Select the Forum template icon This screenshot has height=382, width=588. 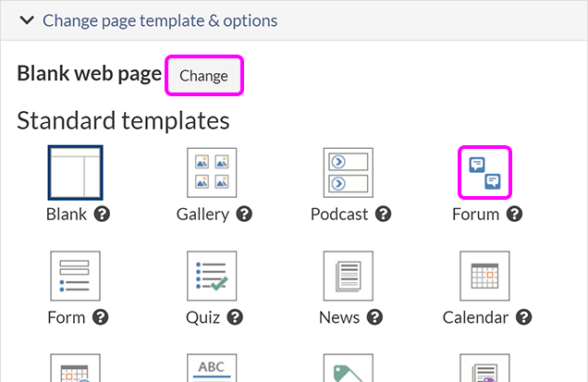(485, 173)
